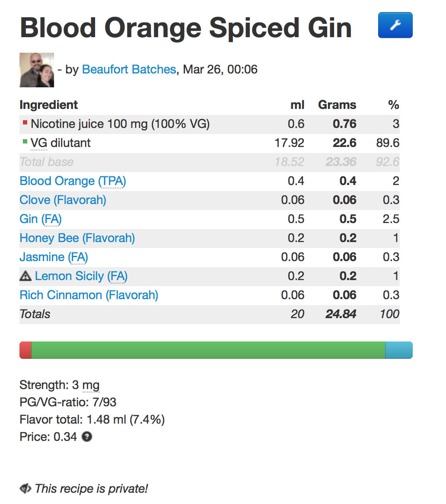Click the red nicotine color square

click(x=25, y=122)
